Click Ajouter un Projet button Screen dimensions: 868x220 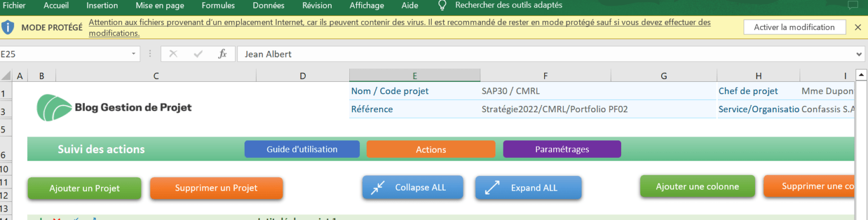click(x=85, y=188)
